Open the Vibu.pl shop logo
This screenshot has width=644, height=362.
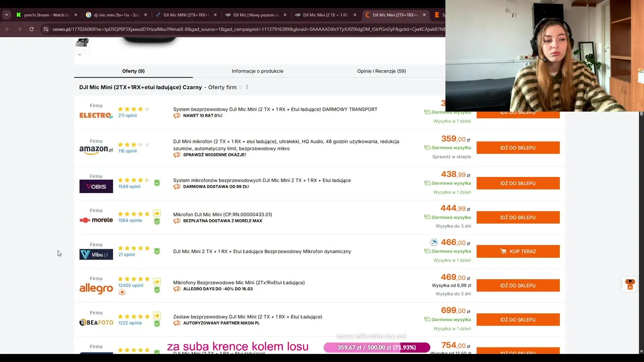(x=96, y=254)
